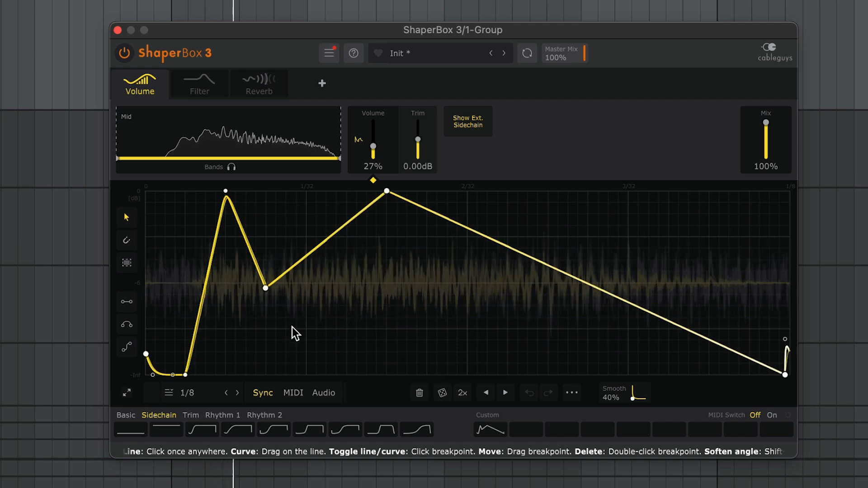
Task: Open the help question mark icon
Action: 354,53
